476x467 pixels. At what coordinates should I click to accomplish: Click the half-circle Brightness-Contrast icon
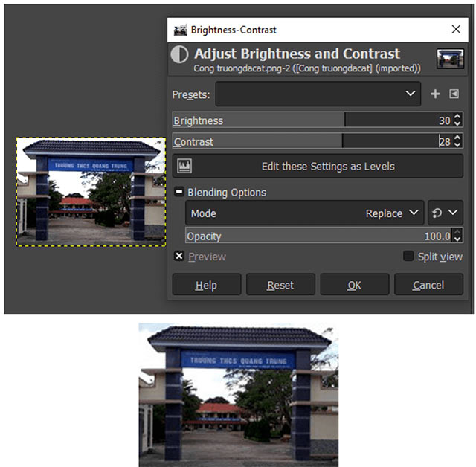pos(179,55)
